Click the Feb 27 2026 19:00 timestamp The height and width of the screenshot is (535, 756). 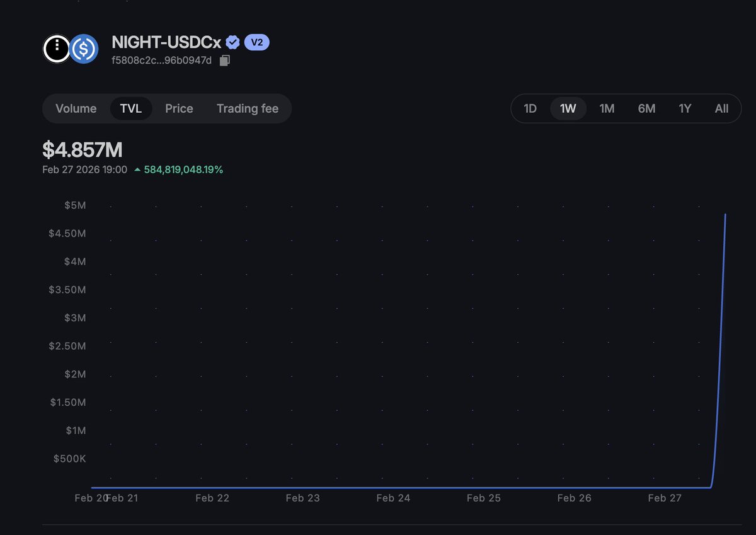coord(84,170)
